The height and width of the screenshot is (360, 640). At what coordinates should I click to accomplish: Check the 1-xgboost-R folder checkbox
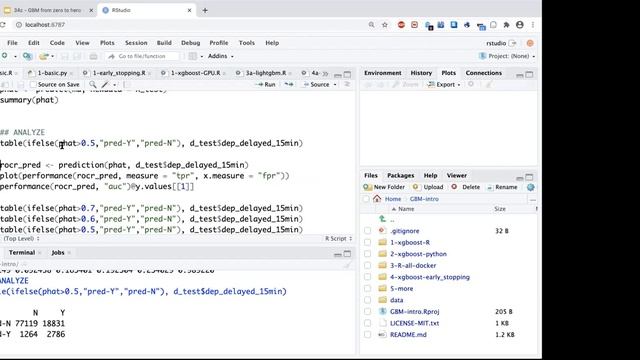coord(367,242)
